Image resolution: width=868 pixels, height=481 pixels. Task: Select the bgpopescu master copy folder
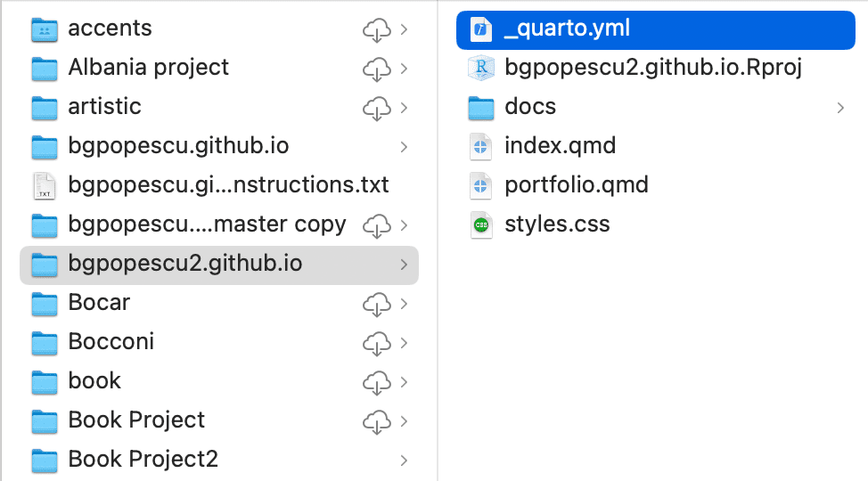tap(207, 224)
